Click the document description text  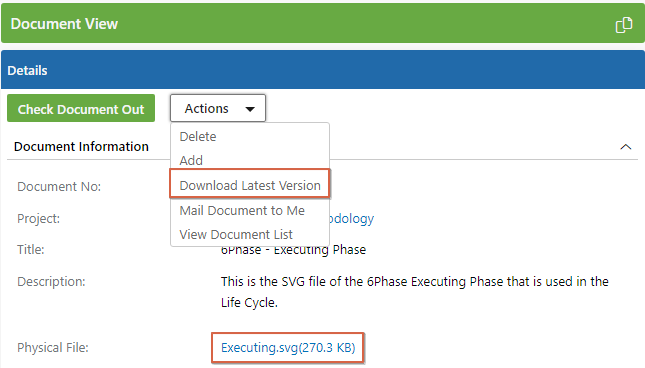click(x=415, y=292)
